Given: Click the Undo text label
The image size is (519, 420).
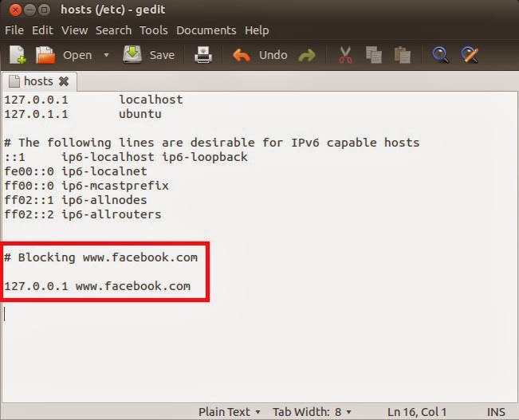Looking at the screenshot, I should (273, 55).
